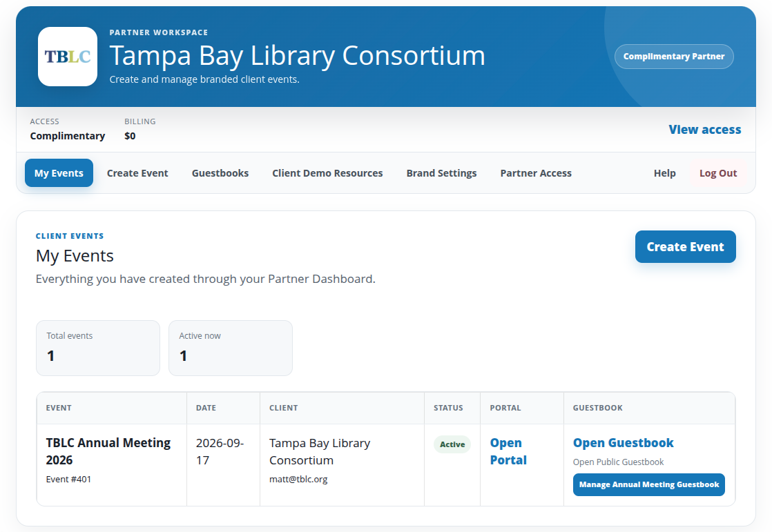The image size is (772, 532).
Task: Open the Open Guestbook link
Action: (x=624, y=442)
